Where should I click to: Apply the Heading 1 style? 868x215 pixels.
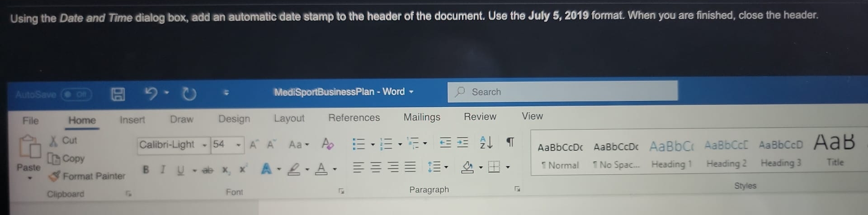click(671, 155)
